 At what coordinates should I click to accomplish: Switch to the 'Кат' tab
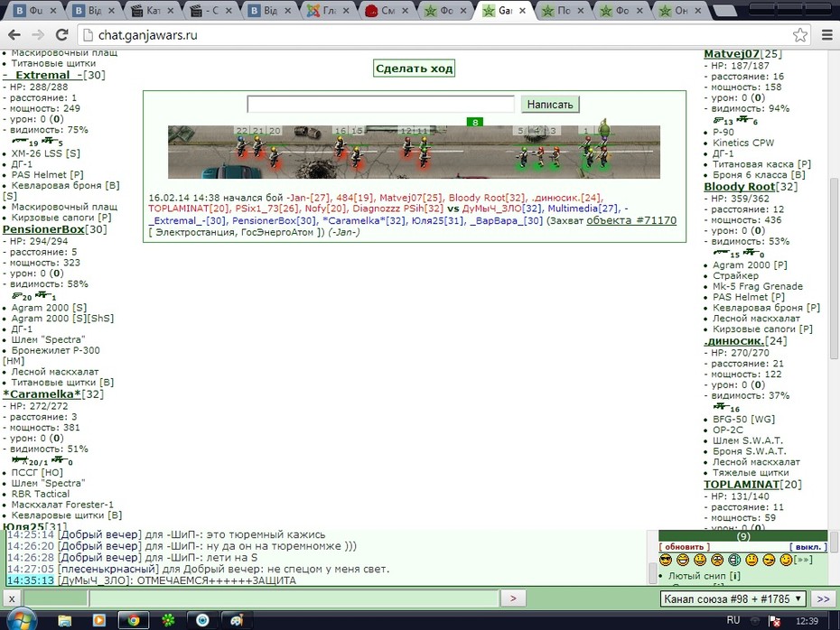coord(153,10)
